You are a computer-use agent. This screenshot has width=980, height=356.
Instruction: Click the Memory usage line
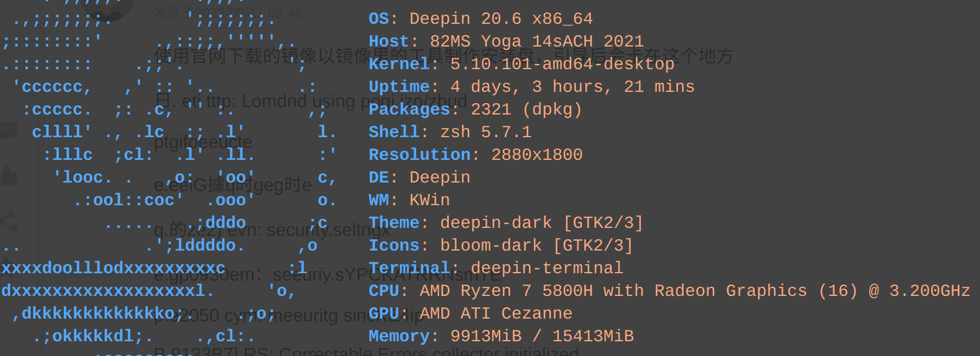[x=501, y=336]
